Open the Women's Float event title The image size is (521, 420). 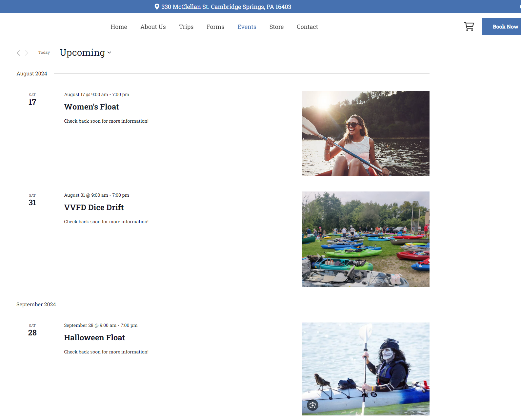91,107
